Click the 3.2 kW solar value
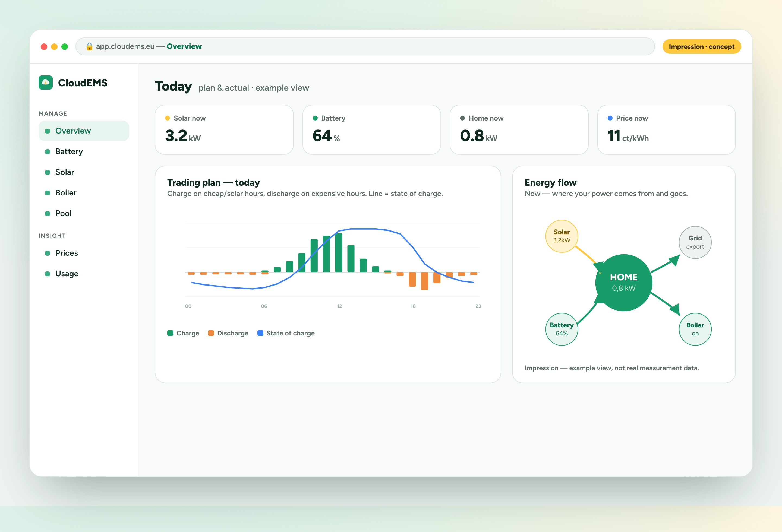 (x=183, y=136)
